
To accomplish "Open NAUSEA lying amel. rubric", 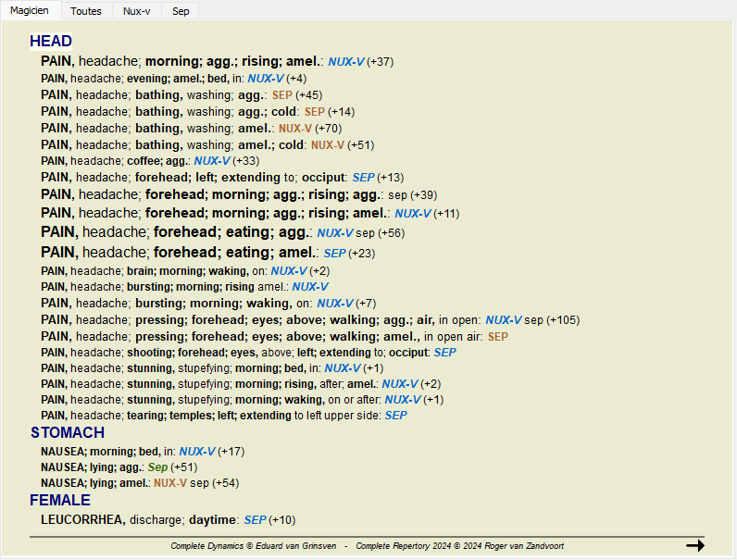I will click(x=94, y=483).
